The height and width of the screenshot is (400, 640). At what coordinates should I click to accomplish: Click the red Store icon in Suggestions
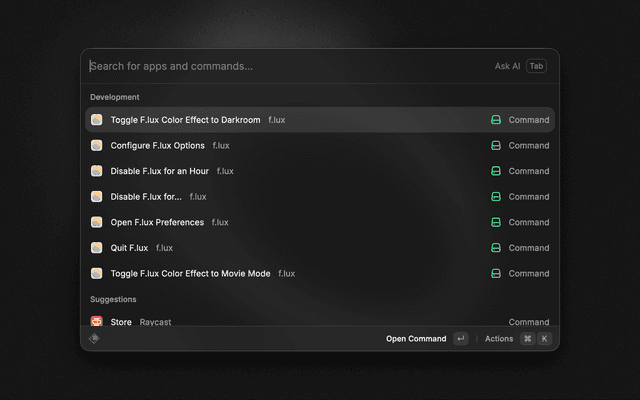(97, 322)
